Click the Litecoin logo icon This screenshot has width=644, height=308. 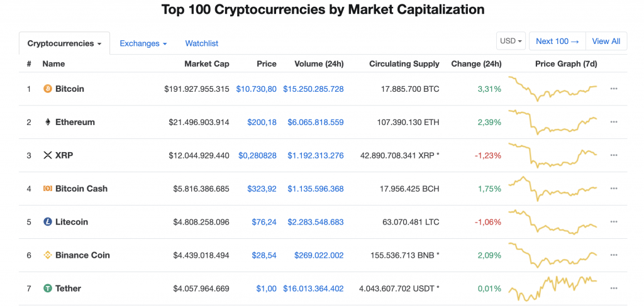tap(47, 222)
